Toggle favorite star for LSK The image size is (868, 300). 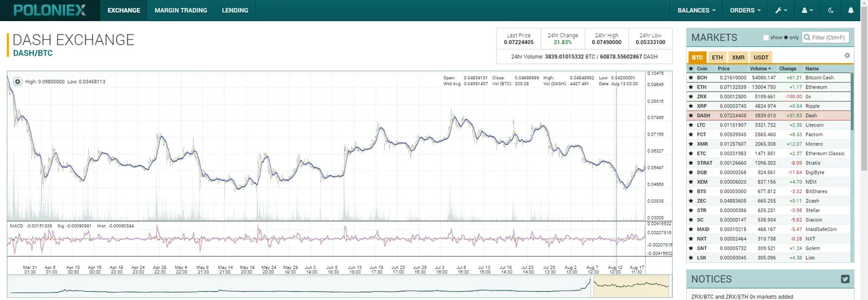tap(691, 258)
